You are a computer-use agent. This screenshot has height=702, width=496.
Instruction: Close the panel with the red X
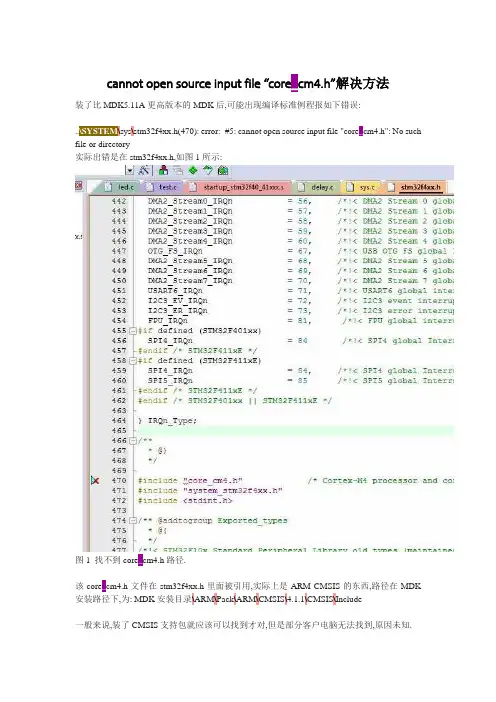(78, 186)
